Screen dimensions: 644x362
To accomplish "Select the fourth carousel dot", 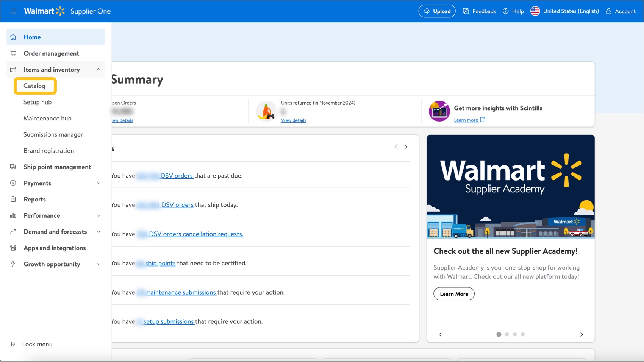I will pyautogui.click(x=523, y=334).
